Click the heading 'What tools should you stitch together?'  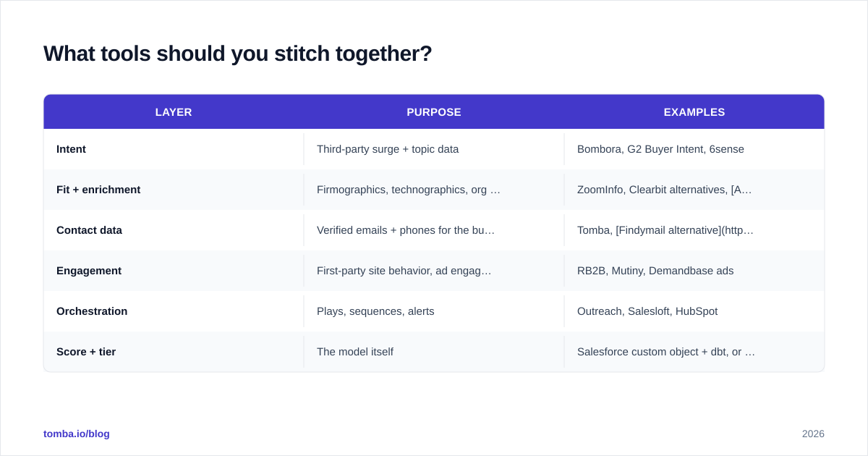click(x=237, y=54)
